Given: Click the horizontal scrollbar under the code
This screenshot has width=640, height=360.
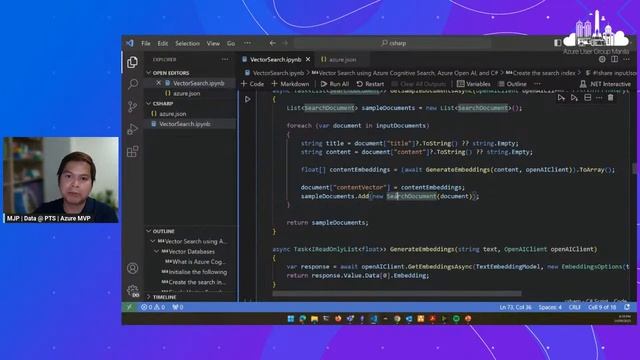Looking at the screenshot, I should [397, 293].
